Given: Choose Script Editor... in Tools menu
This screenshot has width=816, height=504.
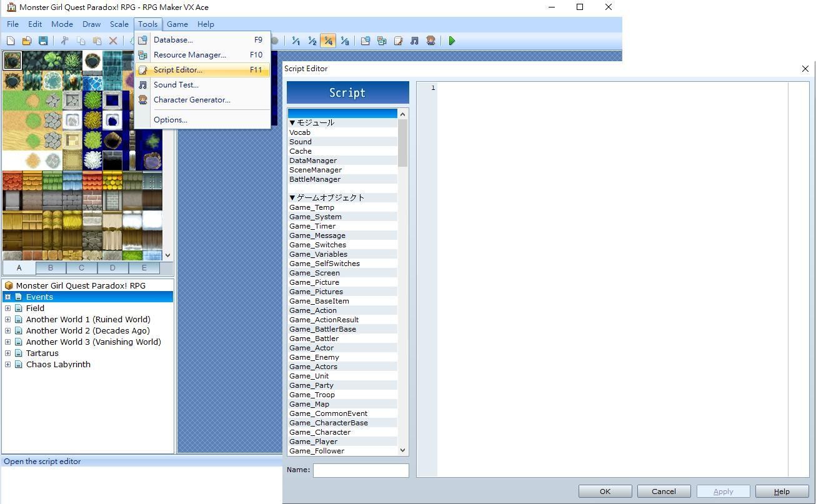Looking at the screenshot, I should 202,70.
